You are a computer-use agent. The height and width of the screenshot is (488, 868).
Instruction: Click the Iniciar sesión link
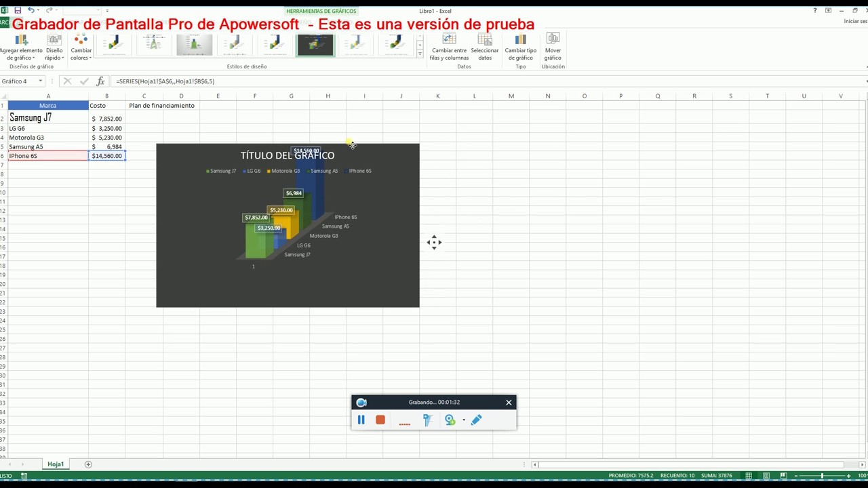point(856,21)
